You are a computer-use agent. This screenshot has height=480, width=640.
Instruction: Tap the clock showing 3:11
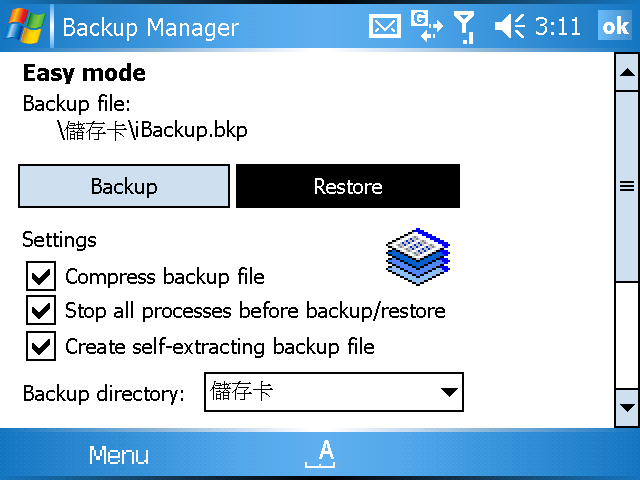pos(558,27)
